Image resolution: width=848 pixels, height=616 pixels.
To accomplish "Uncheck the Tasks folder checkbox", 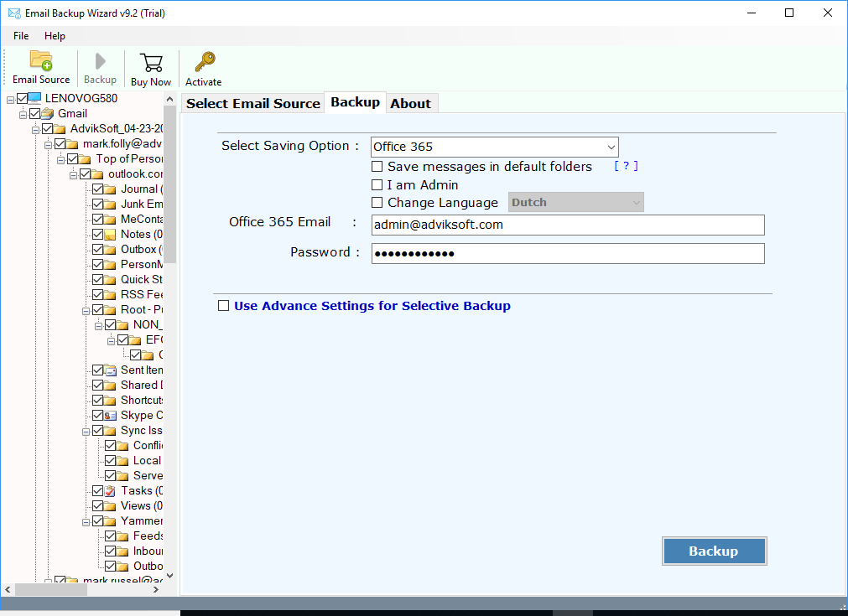I will [98, 491].
